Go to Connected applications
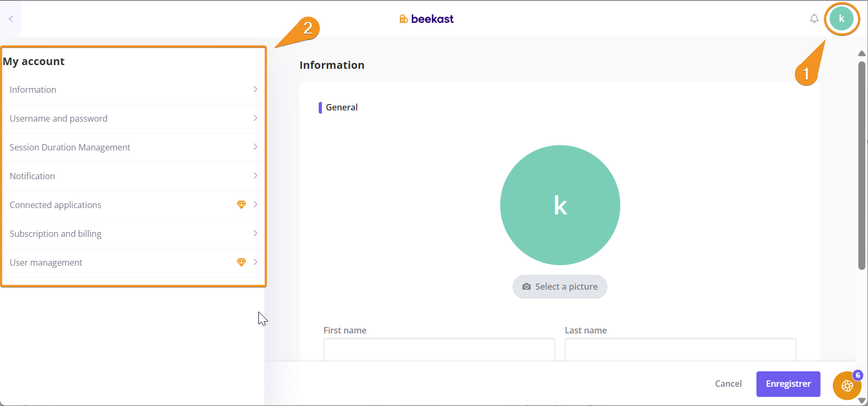868x406 pixels. click(x=56, y=205)
